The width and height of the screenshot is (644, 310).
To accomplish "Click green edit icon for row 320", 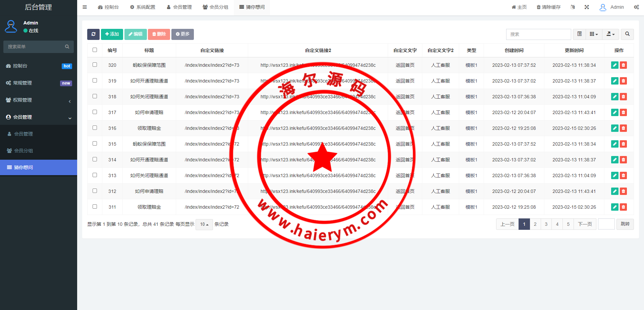I will [x=614, y=65].
